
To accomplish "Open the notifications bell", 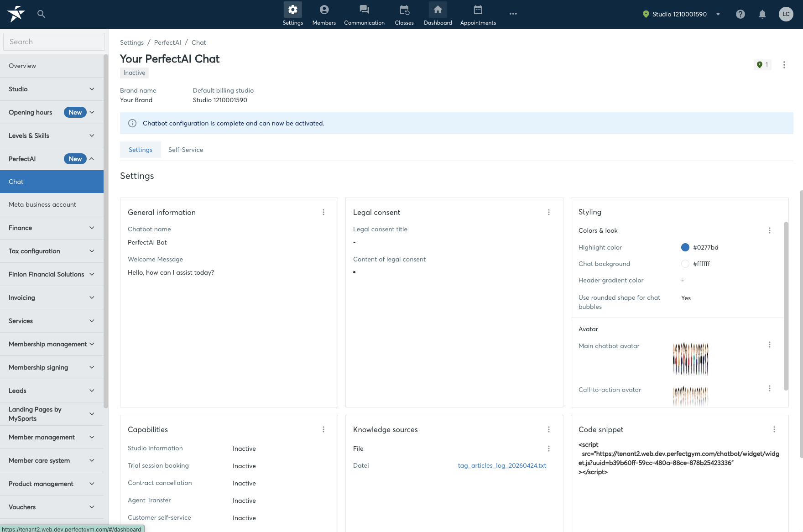I will [762, 14].
